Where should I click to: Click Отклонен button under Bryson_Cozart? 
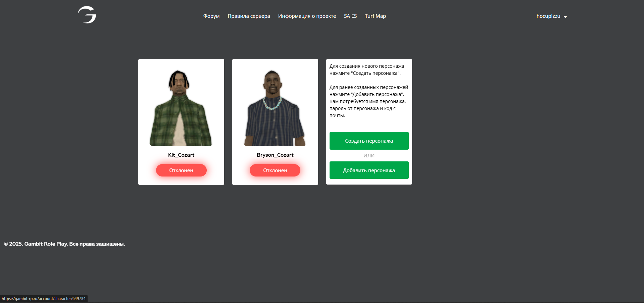click(275, 170)
